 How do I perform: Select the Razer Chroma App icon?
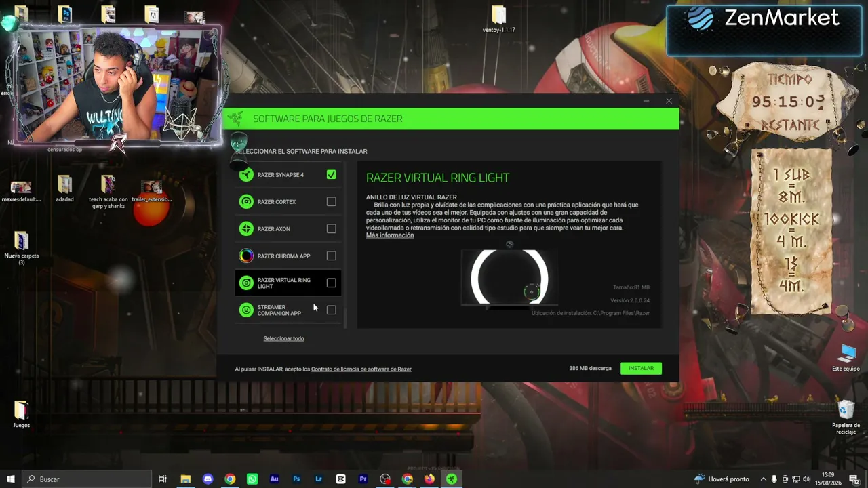(x=246, y=256)
